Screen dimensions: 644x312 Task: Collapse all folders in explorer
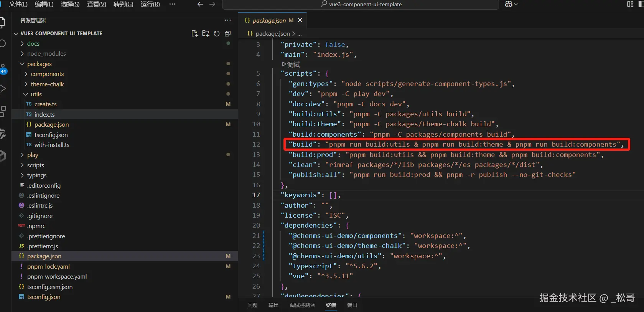tap(227, 34)
